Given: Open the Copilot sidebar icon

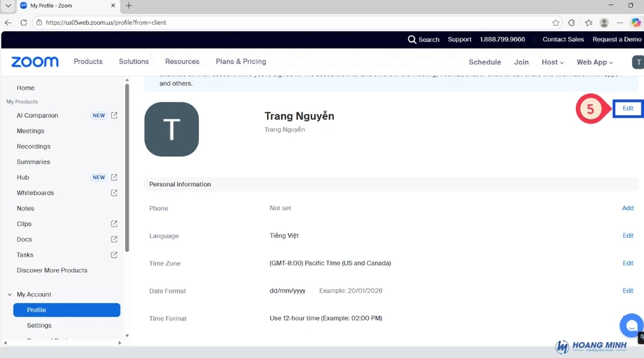Looking at the screenshot, I should tap(635, 22).
